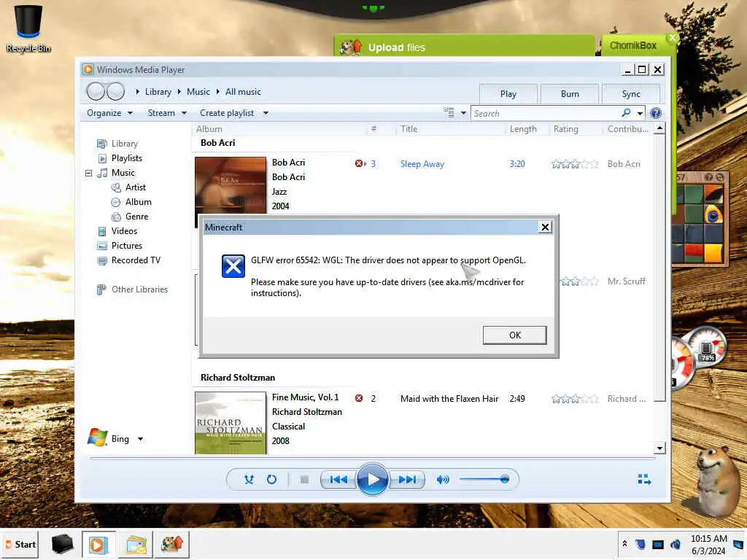
Task: Show hidden system tray icons
Action: (624, 543)
